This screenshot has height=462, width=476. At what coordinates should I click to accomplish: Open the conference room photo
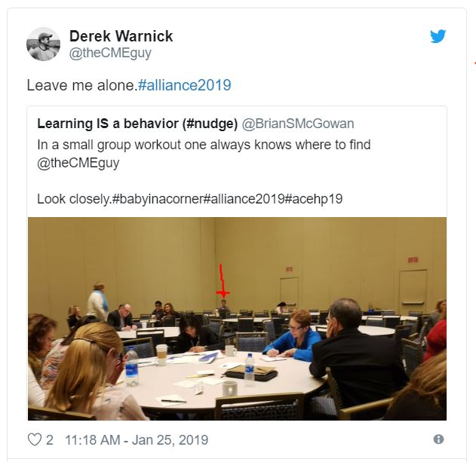(237, 319)
